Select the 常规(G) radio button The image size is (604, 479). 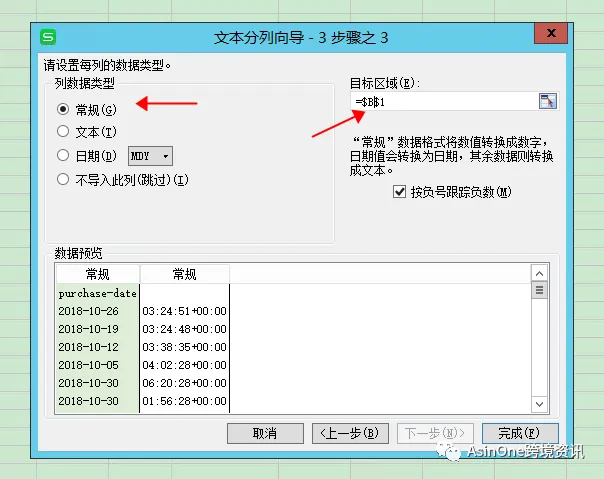point(63,109)
